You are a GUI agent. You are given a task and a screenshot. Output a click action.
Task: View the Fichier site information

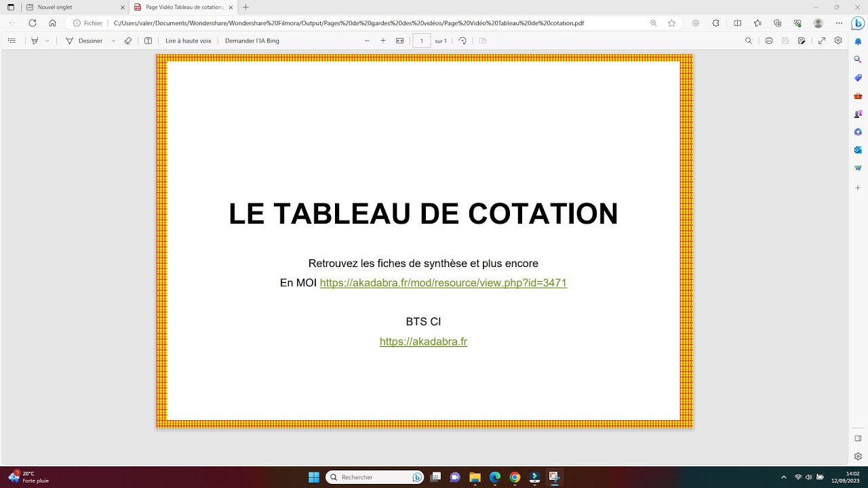tap(87, 23)
